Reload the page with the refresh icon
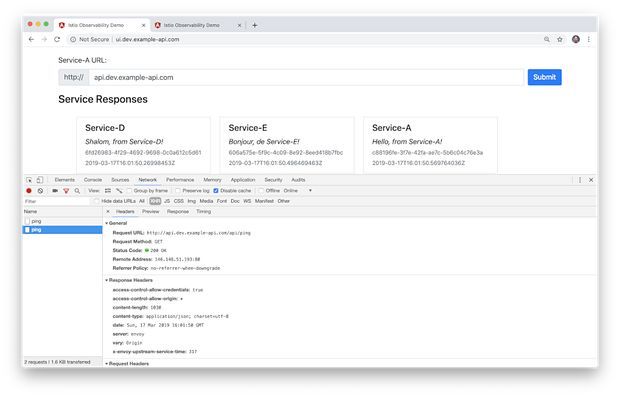 click(57, 40)
